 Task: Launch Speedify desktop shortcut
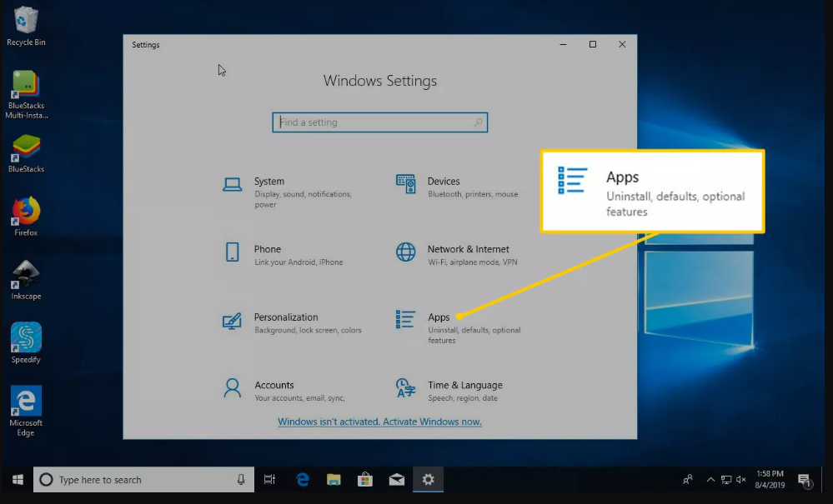pyautogui.click(x=26, y=343)
